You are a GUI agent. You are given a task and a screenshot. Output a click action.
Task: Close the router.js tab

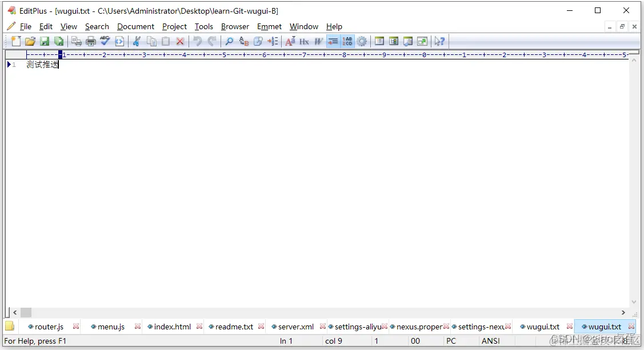[x=76, y=326]
